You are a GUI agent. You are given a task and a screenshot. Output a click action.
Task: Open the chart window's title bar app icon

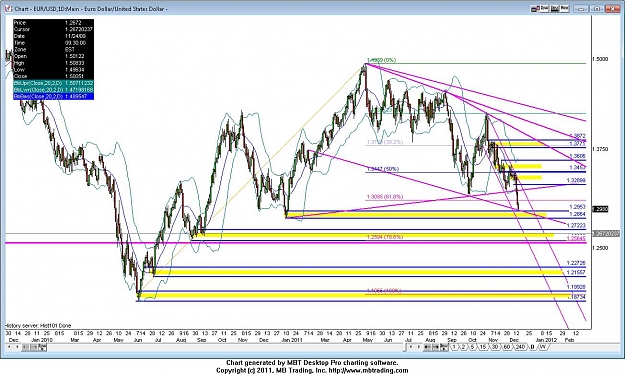click(8, 8)
